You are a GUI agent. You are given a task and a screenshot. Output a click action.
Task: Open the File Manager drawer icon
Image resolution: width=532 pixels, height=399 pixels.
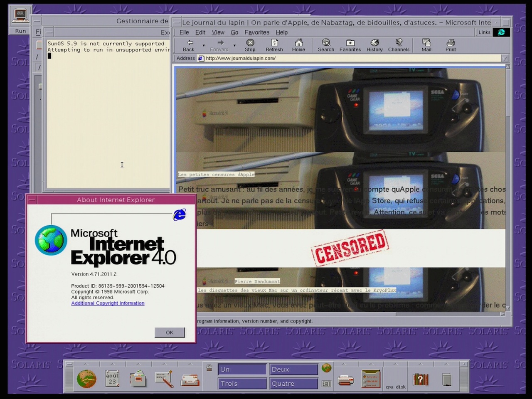[138, 379]
